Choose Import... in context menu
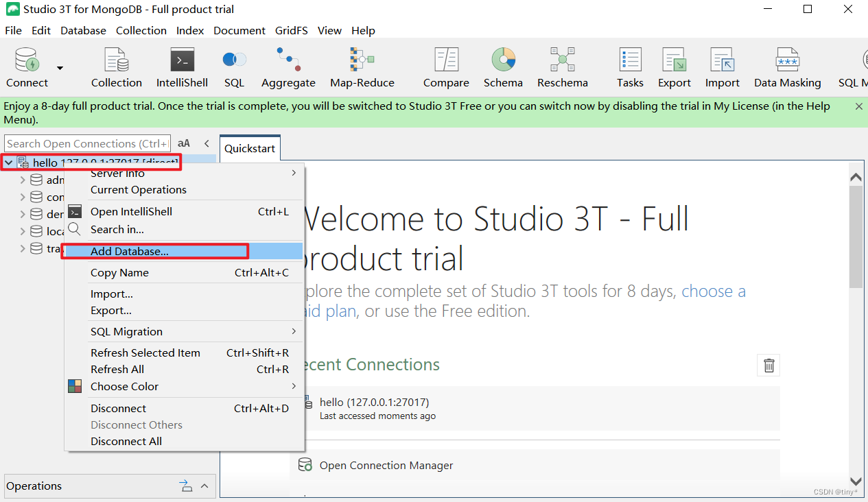Image resolution: width=868 pixels, height=502 pixels. [184, 294]
